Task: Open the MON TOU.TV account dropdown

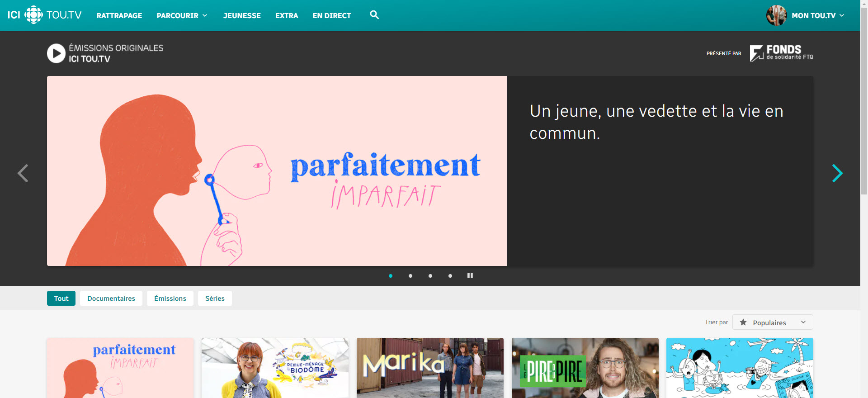Action: click(x=818, y=15)
